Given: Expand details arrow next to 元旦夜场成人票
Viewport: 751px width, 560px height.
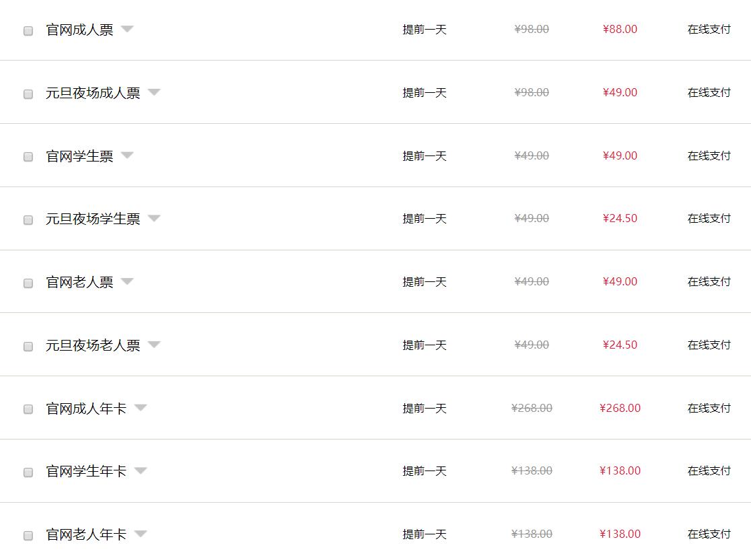Looking at the screenshot, I should point(154,92).
